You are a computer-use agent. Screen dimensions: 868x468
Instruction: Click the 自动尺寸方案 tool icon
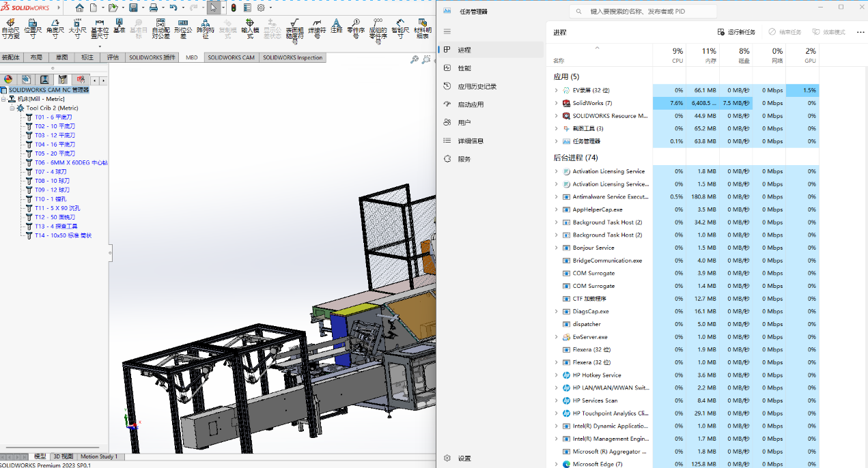(10, 23)
